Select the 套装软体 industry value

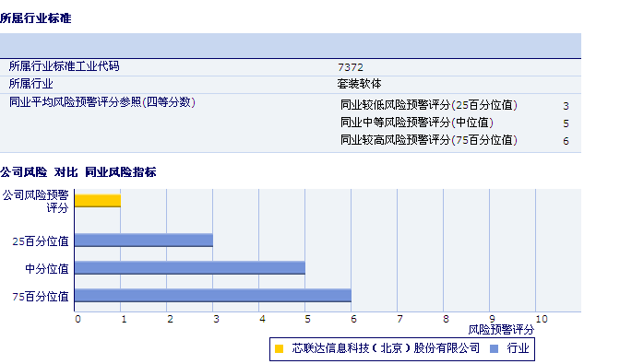tap(360, 84)
